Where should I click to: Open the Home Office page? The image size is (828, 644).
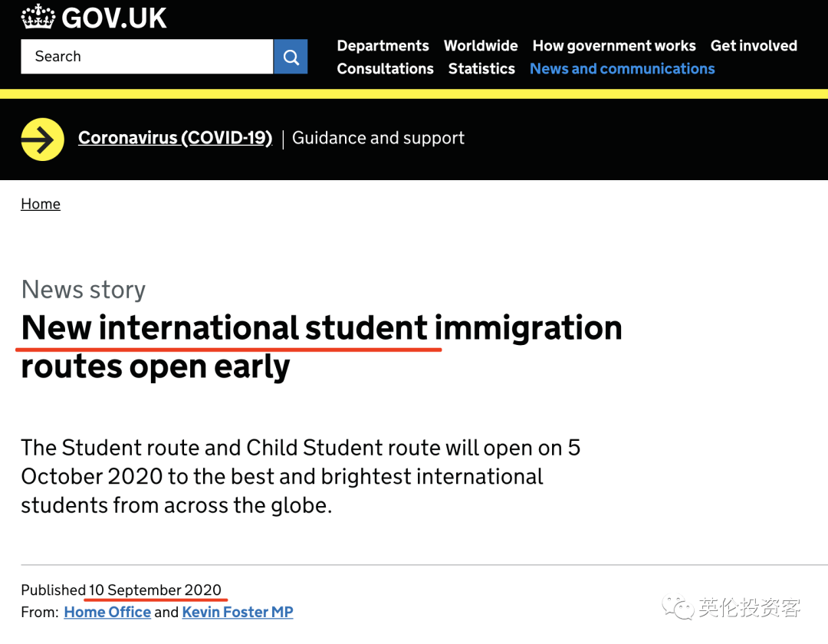tap(107, 612)
